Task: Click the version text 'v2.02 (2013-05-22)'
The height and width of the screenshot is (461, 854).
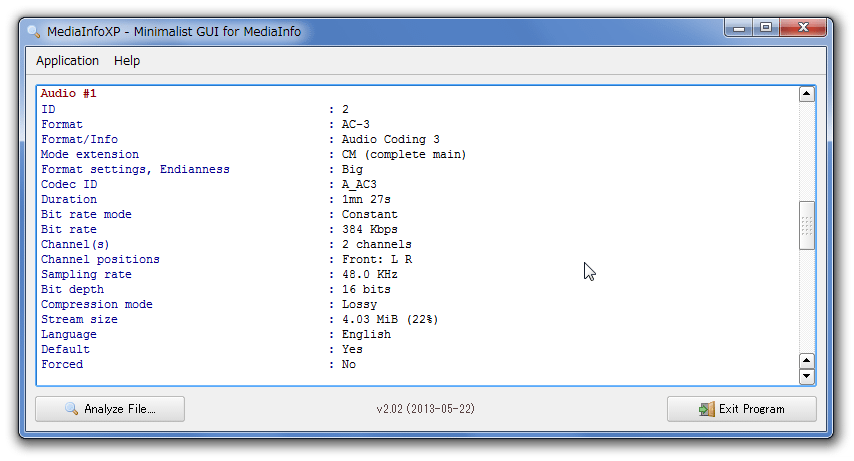Action: [x=425, y=409]
